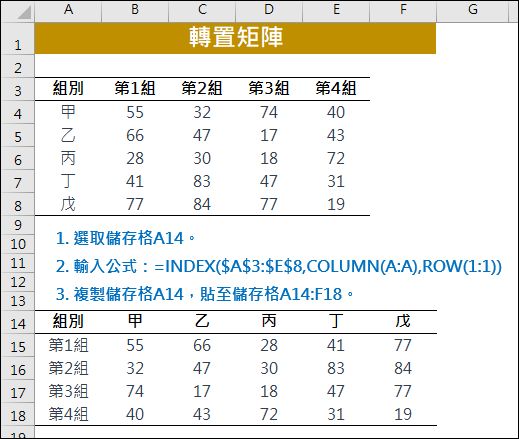
Task: Click 乙 header in row 14
Action: point(202,322)
